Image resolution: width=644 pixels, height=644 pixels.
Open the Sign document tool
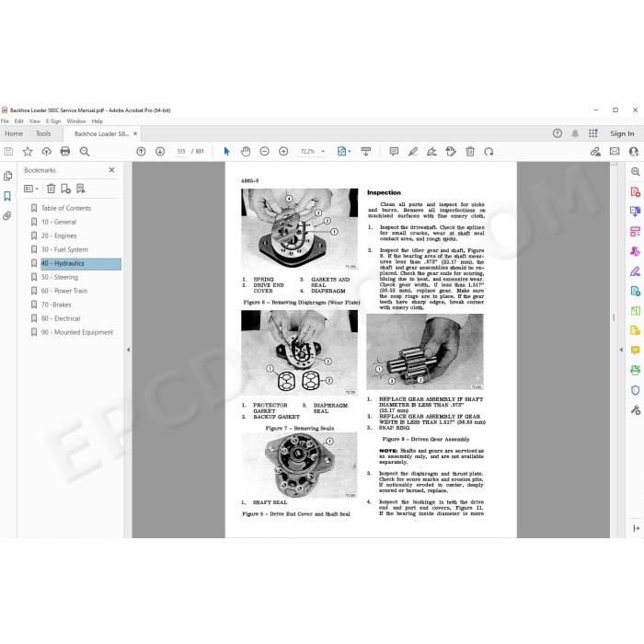[431, 152]
